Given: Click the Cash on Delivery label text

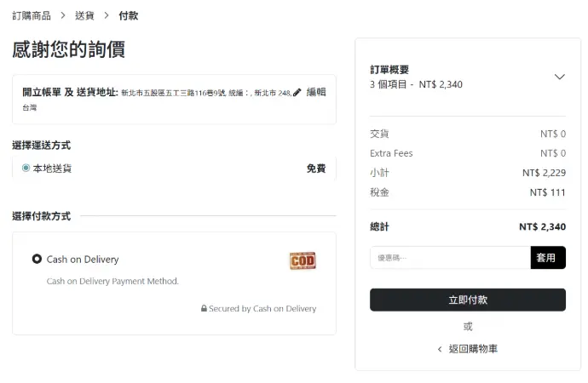Looking at the screenshot, I should tap(83, 260).
